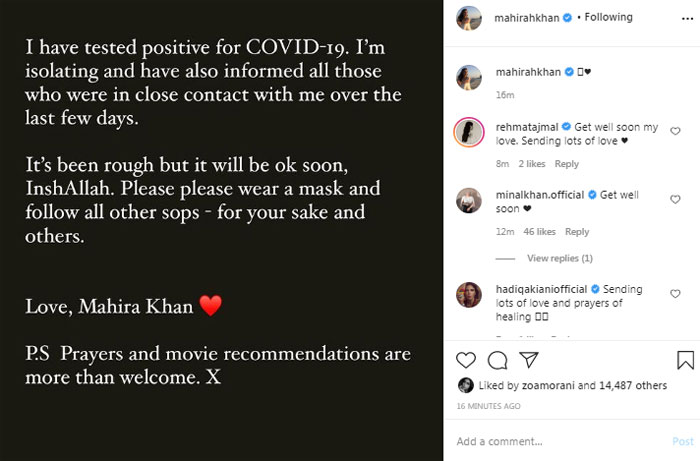This screenshot has height=461, width=700.
Task: Open rehmatajmal's profile picture
Action: (x=469, y=133)
